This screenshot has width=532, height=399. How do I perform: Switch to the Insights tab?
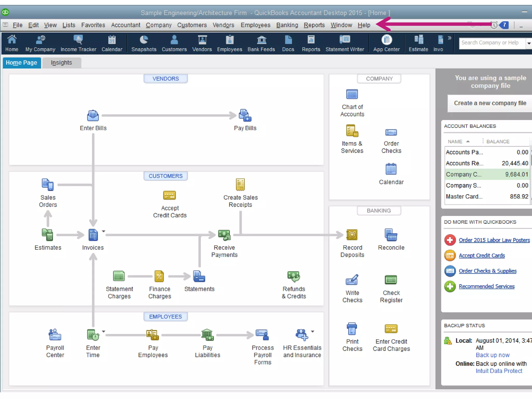pos(61,63)
